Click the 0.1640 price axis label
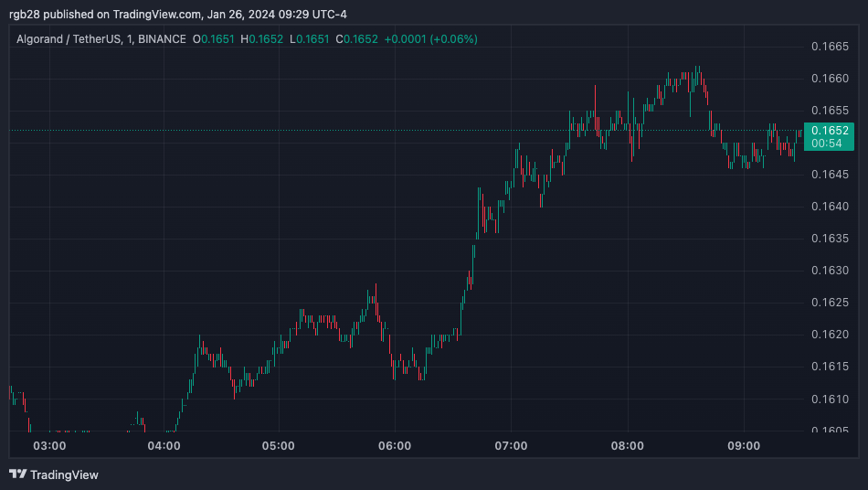 [830, 207]
